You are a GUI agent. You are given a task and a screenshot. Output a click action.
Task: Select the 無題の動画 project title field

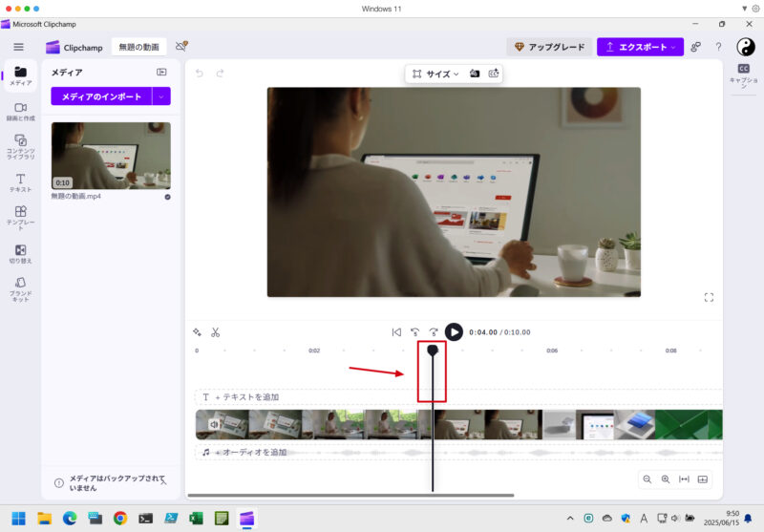(x=138, y=47)
